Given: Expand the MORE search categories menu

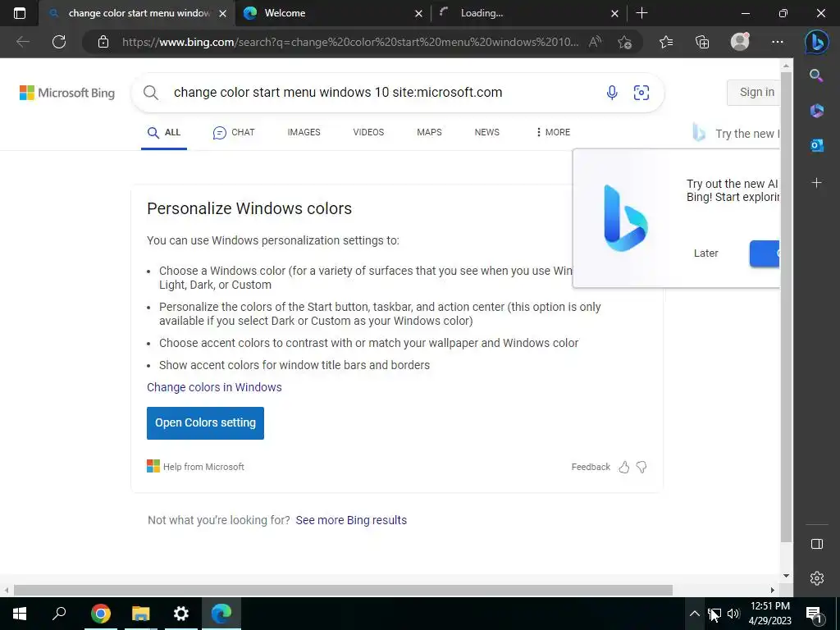Looking at the screenshot, I should [x=554, y=132].
